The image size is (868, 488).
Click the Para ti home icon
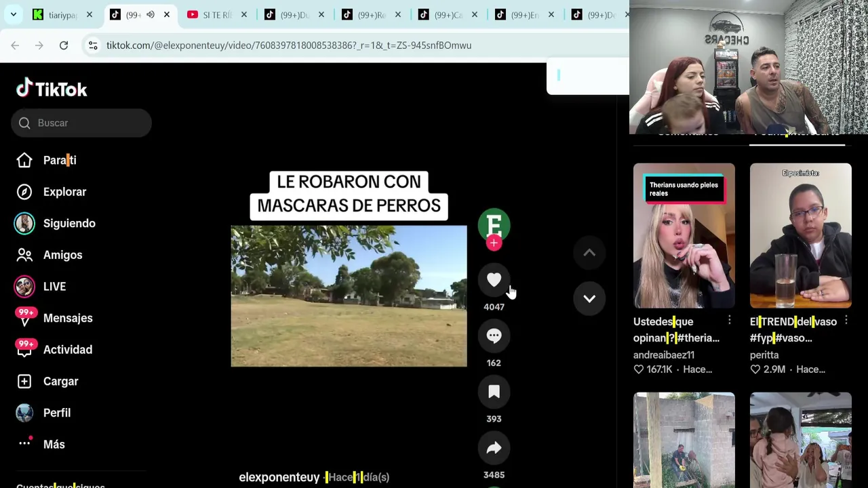tap(24, 160)
